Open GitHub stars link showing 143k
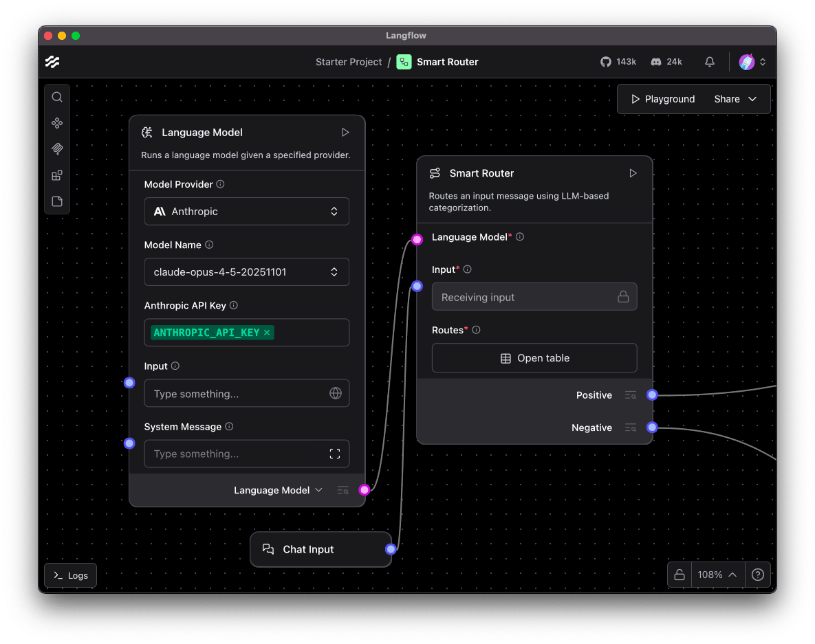815x644 pixels. 618,62
